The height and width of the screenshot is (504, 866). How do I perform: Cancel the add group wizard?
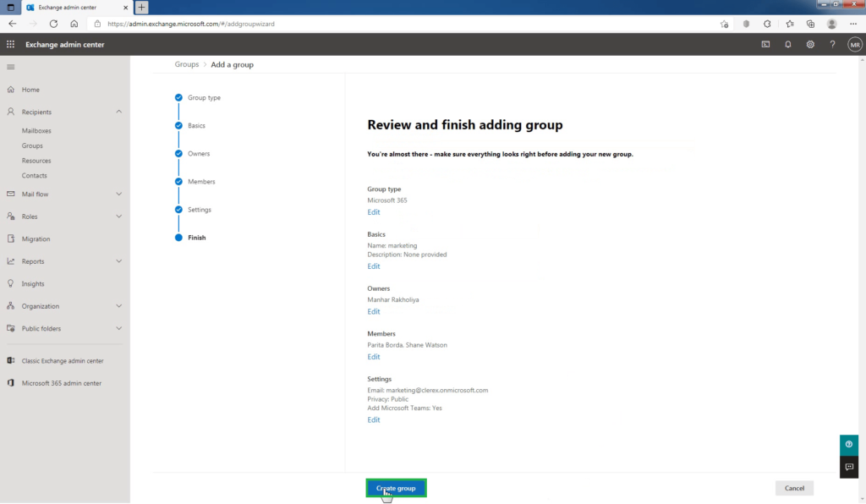point(794,488)
